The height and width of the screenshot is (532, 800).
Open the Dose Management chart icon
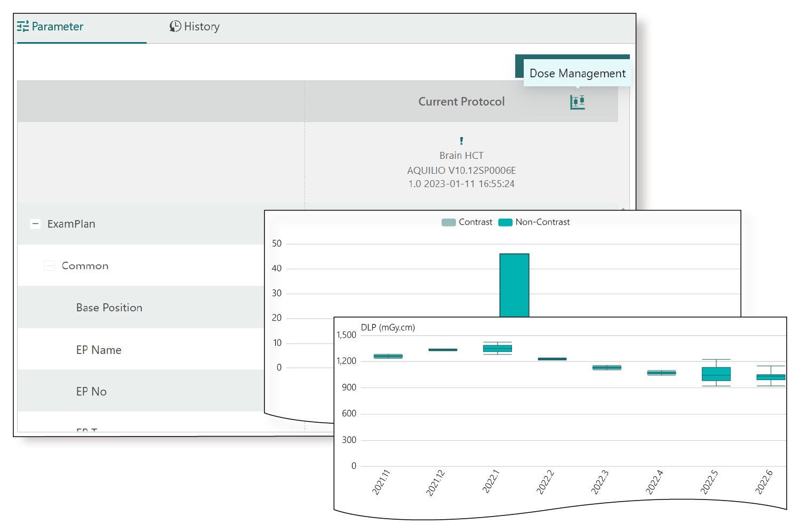tap(577, 102)
